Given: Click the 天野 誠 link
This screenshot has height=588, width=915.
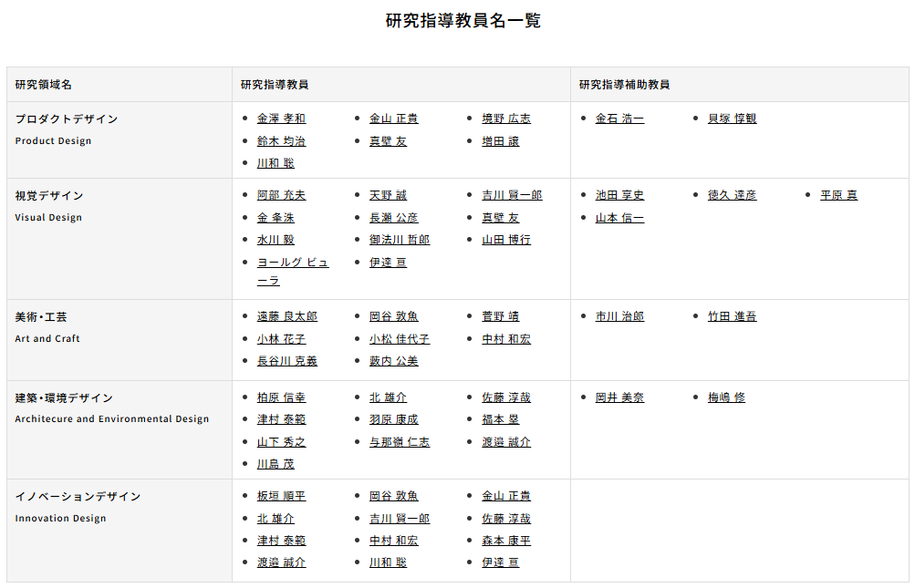Looking at the screenshot, I should click(388, 195).
